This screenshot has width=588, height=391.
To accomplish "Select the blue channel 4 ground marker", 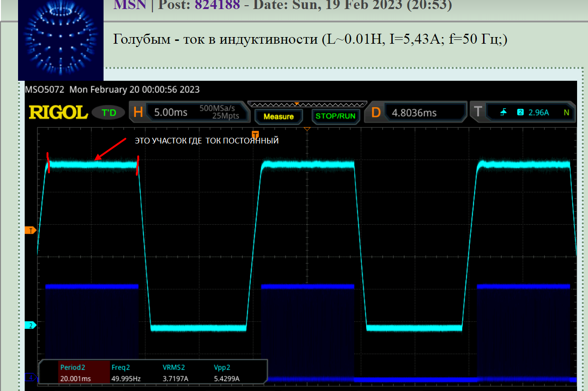I will pyautogui.click(x=31, y=378).
